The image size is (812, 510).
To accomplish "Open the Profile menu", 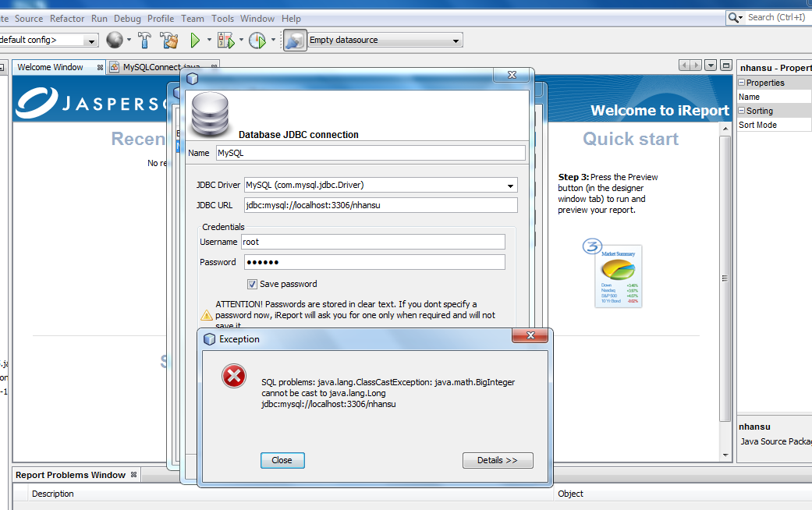I will tap(161, 19).
